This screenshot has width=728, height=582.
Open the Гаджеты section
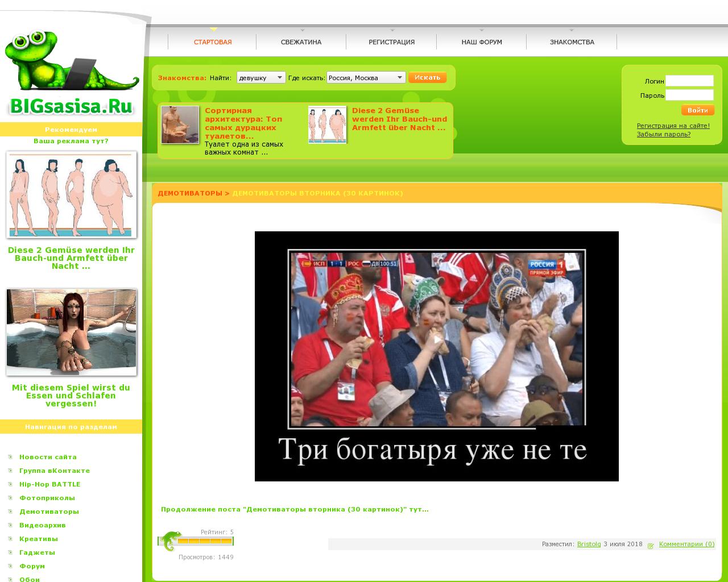37,552
